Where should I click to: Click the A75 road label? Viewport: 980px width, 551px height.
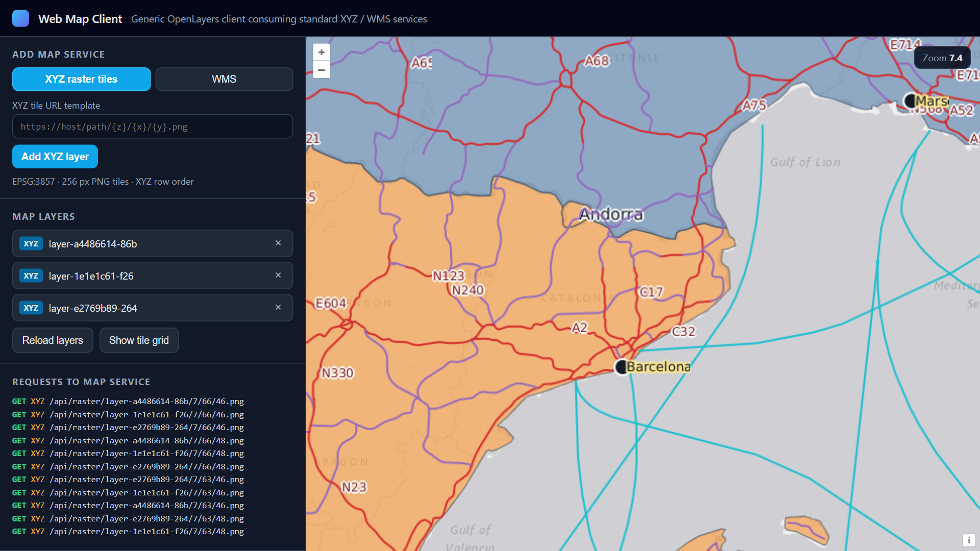[x=754, y=105]
